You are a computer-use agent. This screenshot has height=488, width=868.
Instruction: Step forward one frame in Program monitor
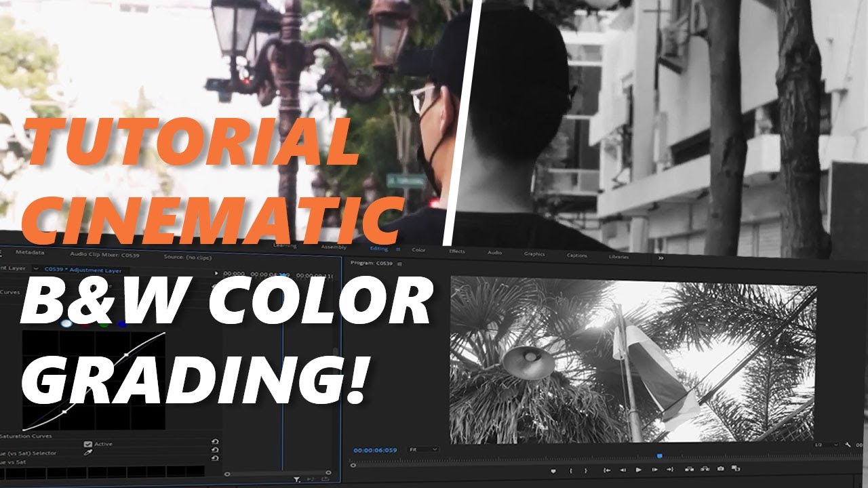(x=654, y=470)
